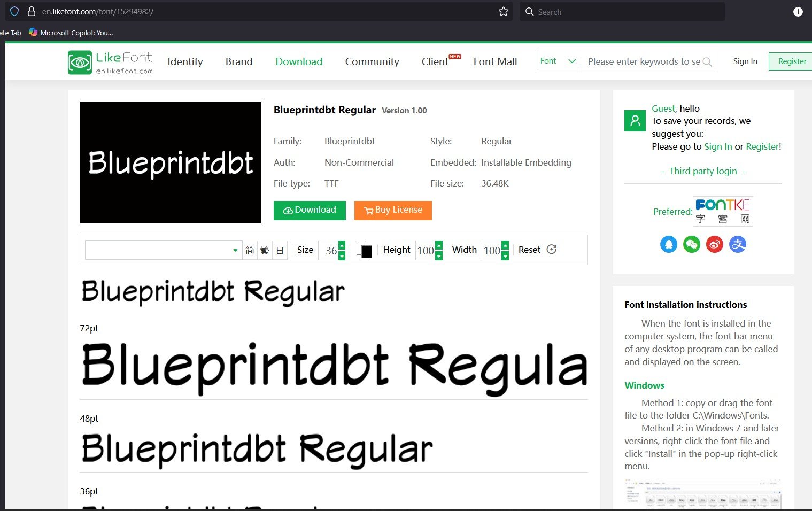This screenshot has height=511, width=812.
Task: Open the black/white text color swatch
Action: pyautogui.click(x=365, y=250)
